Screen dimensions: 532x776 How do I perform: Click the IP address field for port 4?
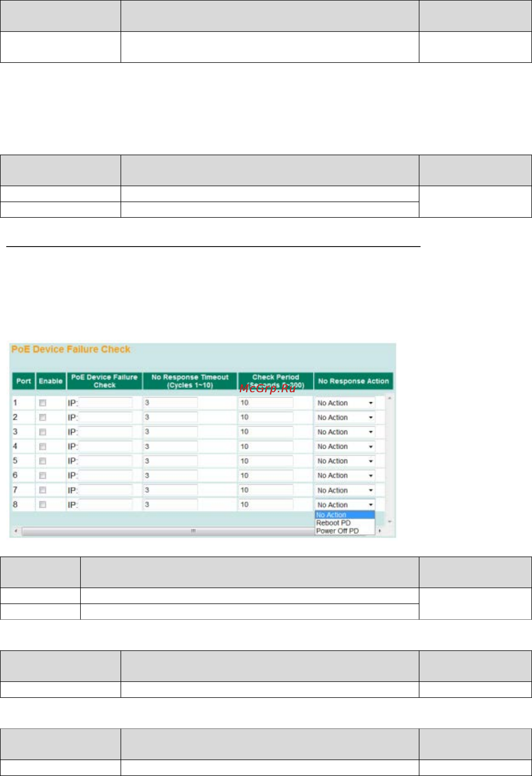(x=105, y=447)
